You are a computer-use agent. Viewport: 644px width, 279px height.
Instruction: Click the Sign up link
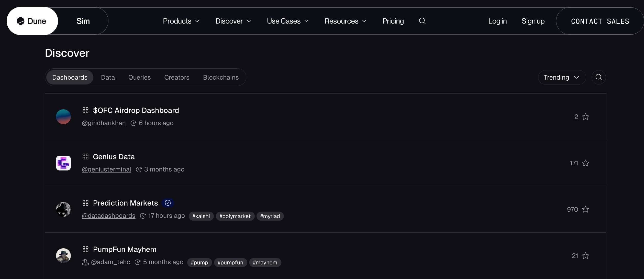[x=533, y=21]
